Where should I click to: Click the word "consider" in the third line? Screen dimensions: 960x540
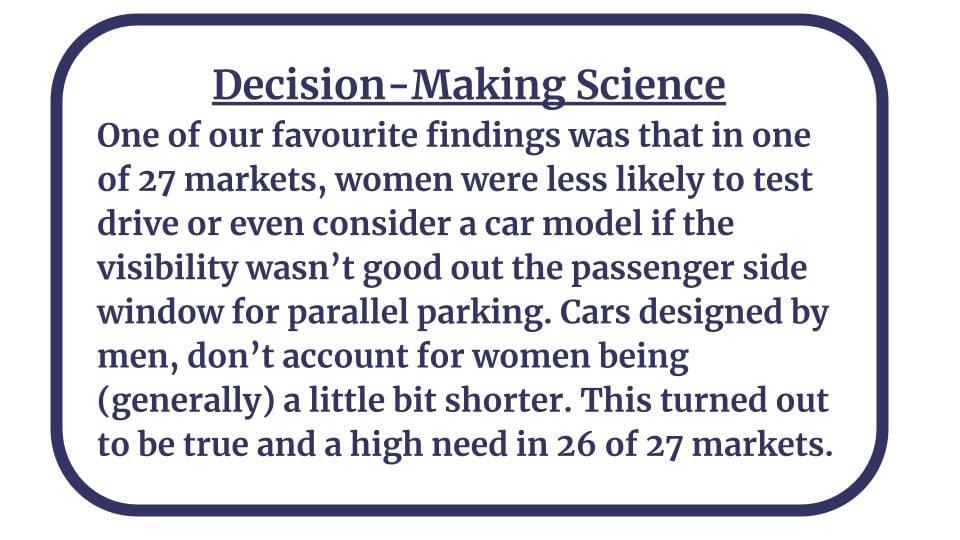(381, 224)
